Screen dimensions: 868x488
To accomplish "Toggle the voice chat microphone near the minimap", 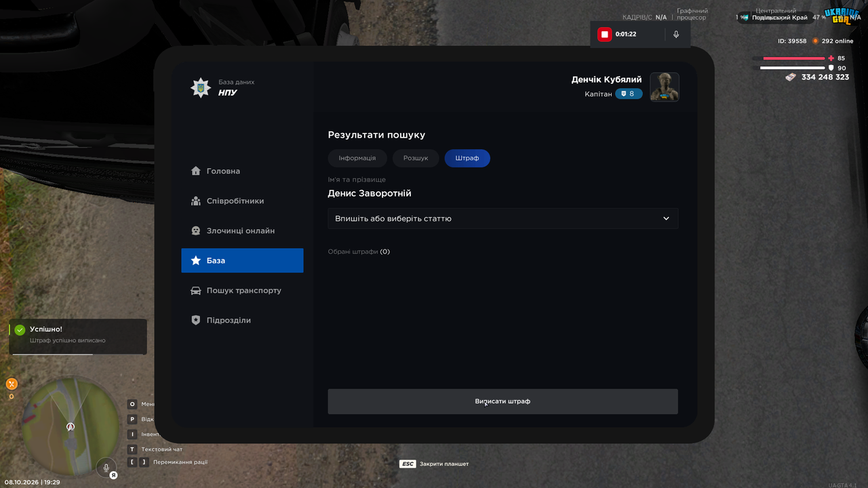I will click(105, 467).
